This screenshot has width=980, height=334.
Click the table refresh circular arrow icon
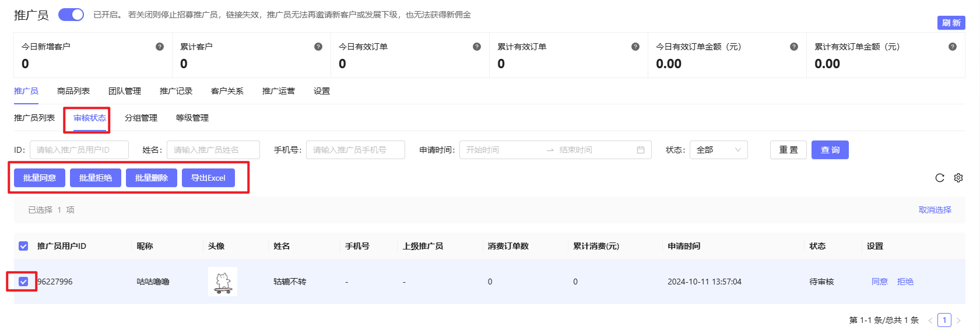tap(940, 178)
